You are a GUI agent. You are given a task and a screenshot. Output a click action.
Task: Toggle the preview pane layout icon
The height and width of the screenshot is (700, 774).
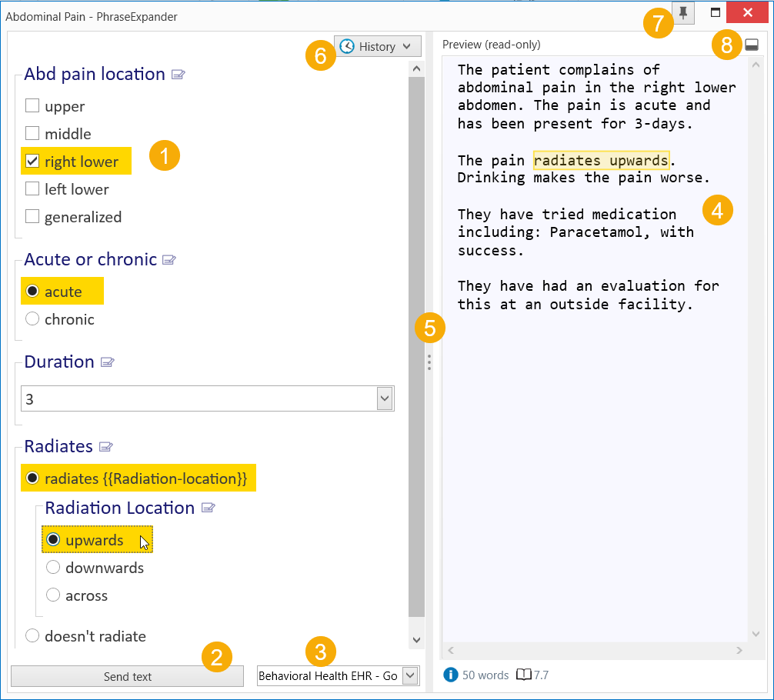(751, 45)
